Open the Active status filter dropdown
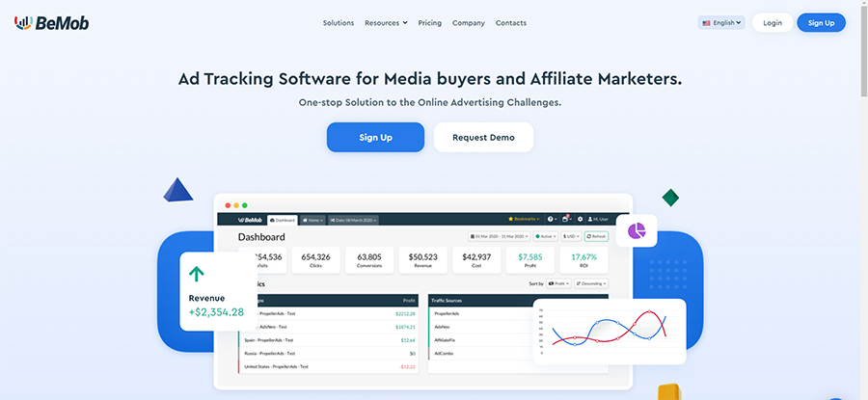 (x=546, y=236)
